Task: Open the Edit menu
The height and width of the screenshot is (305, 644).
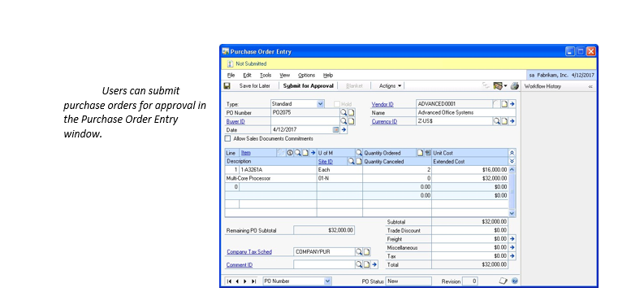Action: pos(247,76)
